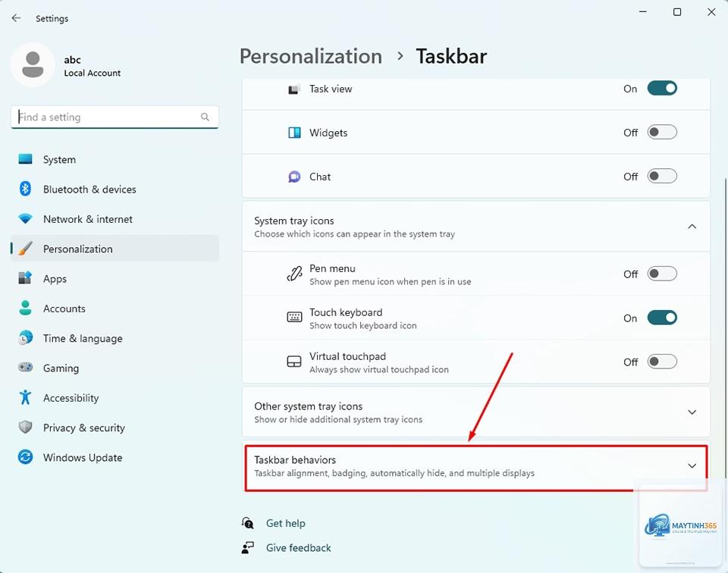Click the Touch keyboard icon
728x573 pixels.
(x=294, y=318)
